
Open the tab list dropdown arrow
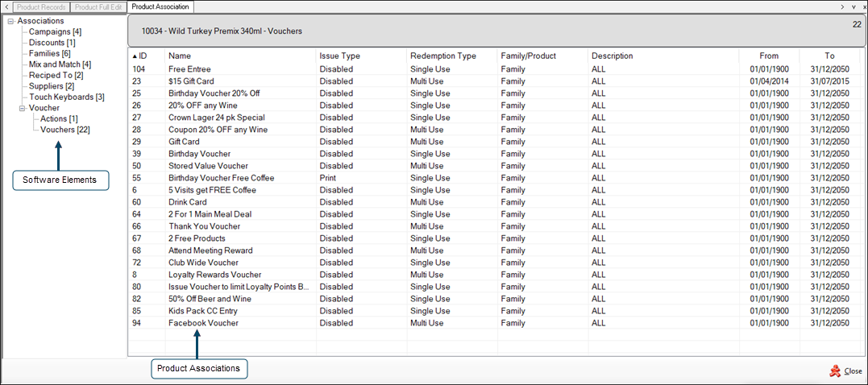[853, 6]
